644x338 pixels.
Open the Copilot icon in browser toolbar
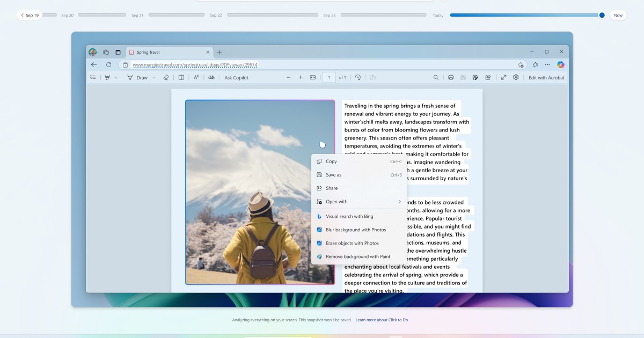point(560,65)
